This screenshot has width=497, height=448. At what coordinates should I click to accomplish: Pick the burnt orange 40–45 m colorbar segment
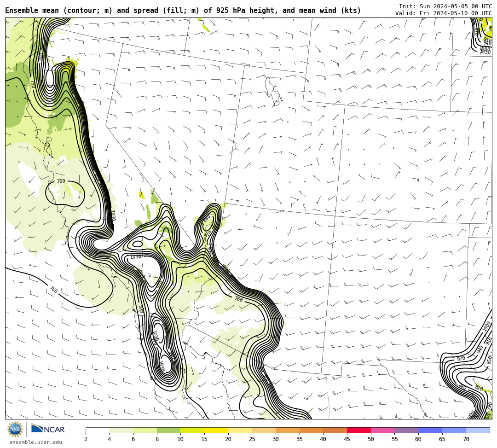[x=335, y=430]
